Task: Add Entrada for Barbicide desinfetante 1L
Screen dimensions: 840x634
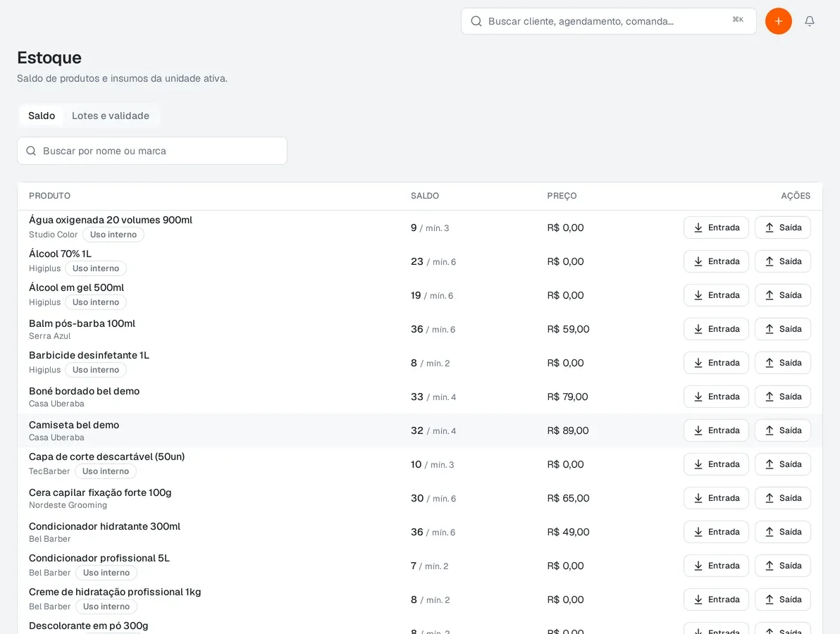Action: pyautogui.click(x=716, y=363)
